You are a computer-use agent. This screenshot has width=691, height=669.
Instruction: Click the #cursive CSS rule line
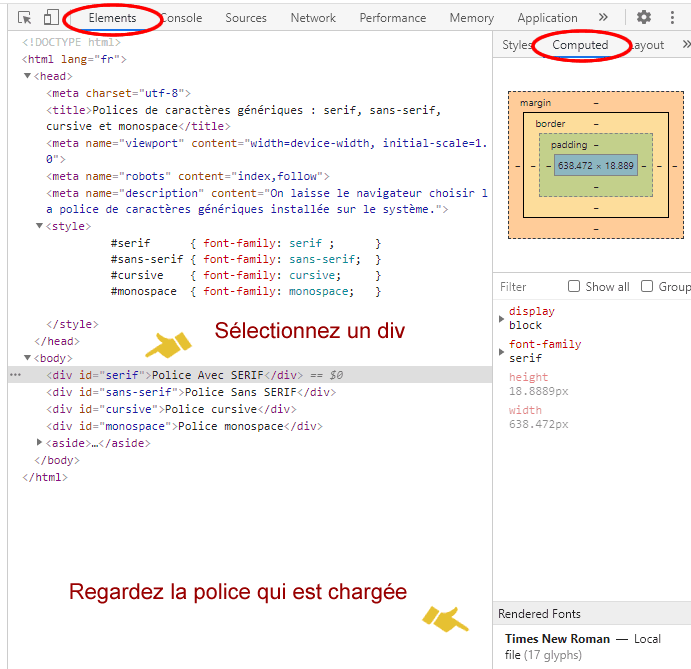tap(246, 275)
